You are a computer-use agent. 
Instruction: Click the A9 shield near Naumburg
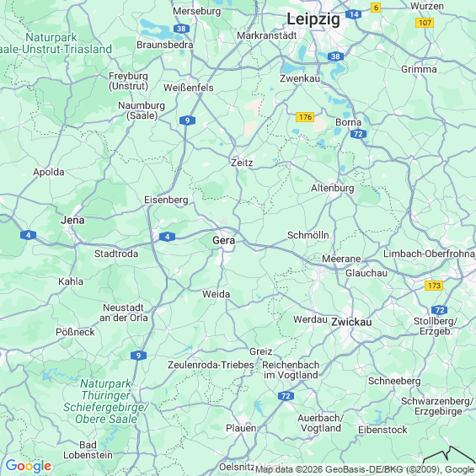187,120
